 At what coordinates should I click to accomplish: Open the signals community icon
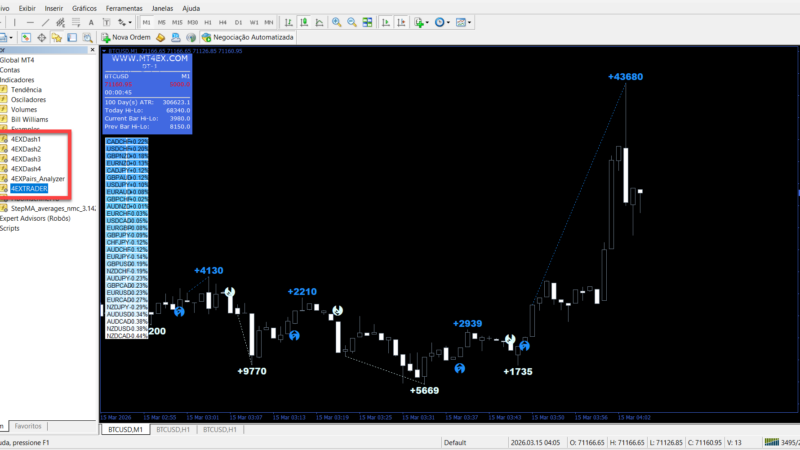(x=176, y=37)
